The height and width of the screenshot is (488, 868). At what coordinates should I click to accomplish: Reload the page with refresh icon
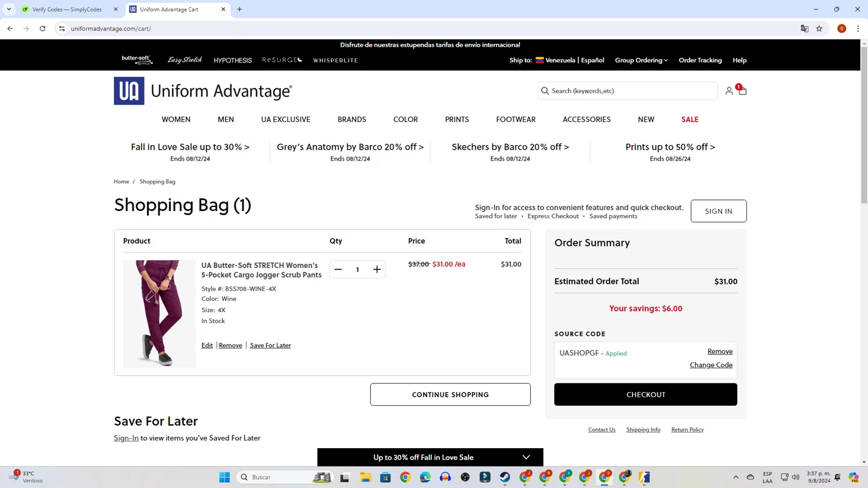[42, 28]
